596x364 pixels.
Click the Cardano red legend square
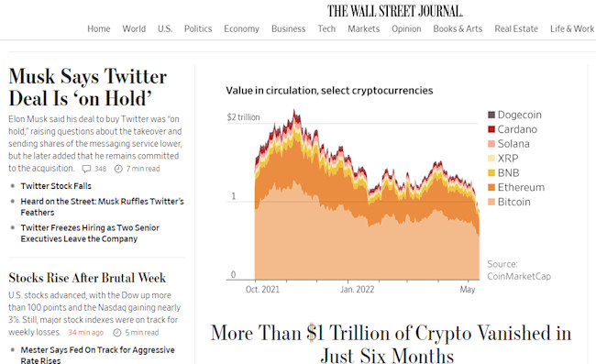click(x=491, y=129)
